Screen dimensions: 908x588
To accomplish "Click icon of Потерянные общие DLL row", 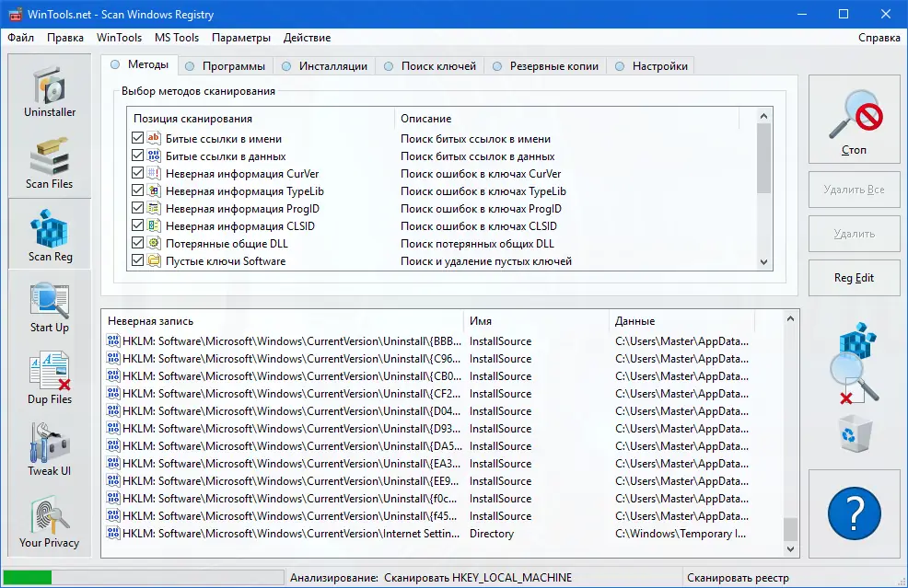I will pos(154,243).
